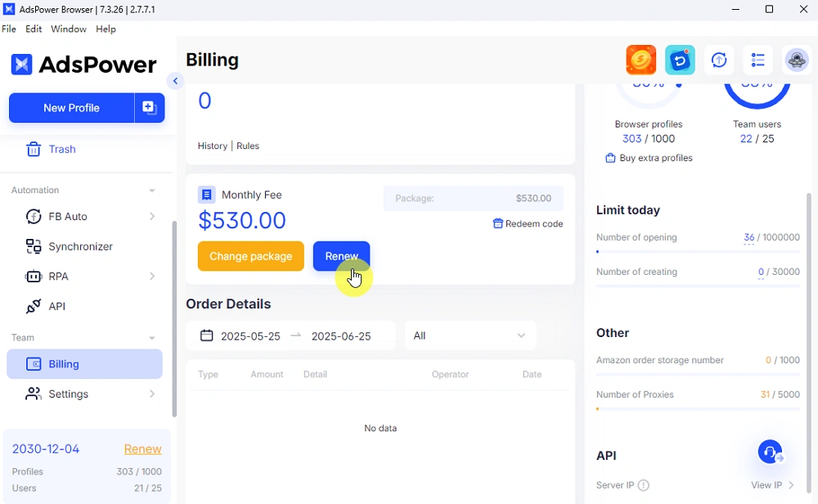Collapse the Automation section
The image size is (818, 504).
click(152, 191)
